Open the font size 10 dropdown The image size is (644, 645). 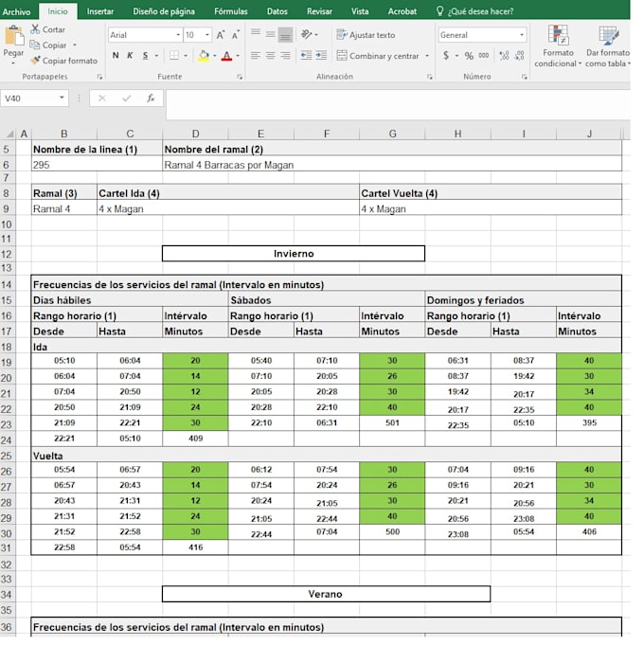click(x=206, y=35)
